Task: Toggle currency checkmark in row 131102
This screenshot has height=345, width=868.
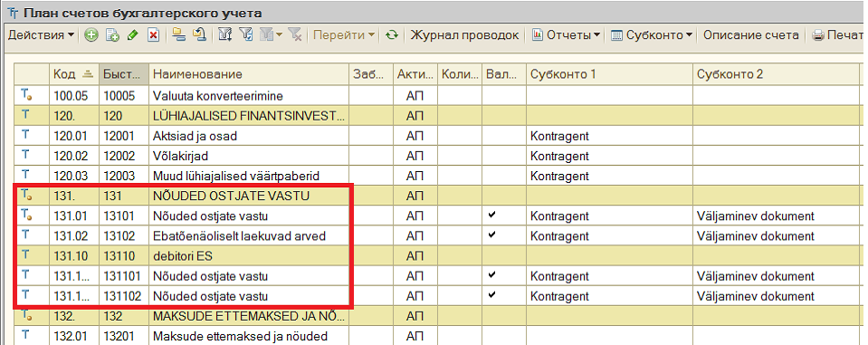Action: [491, 295]
